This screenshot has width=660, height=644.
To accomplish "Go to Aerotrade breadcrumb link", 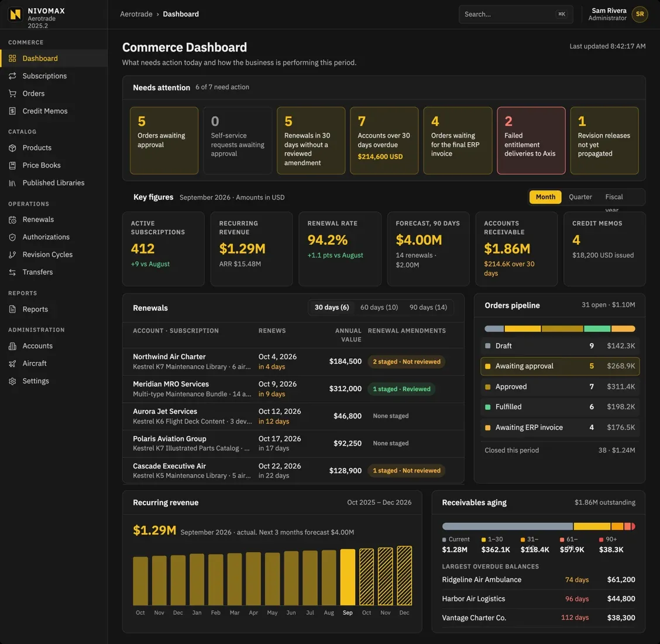I will [136, 14].
